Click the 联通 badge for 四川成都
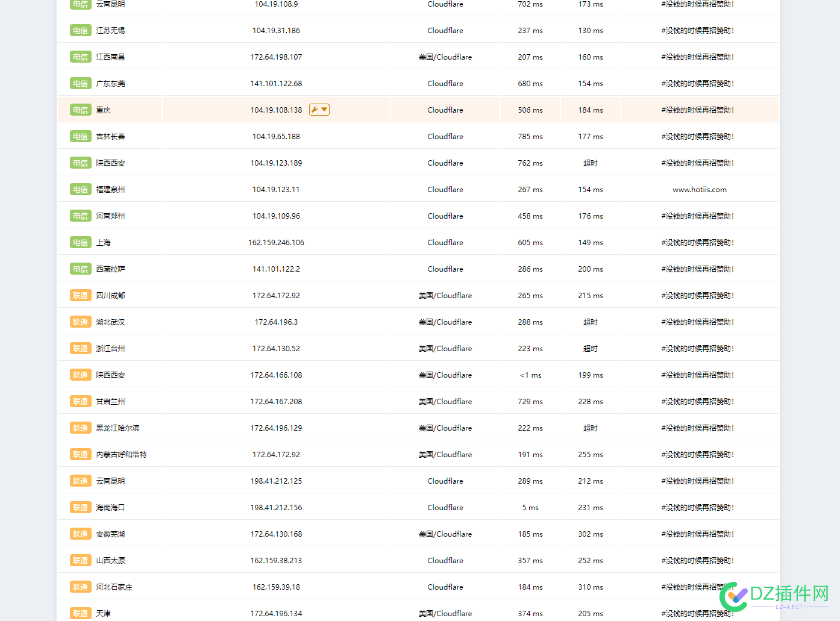 [81, 296]
